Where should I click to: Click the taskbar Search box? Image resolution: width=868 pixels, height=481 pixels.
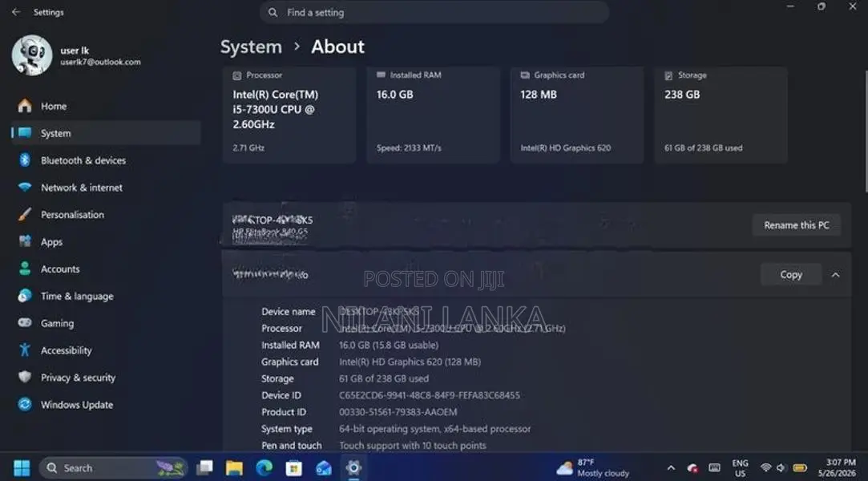(113, 467)
